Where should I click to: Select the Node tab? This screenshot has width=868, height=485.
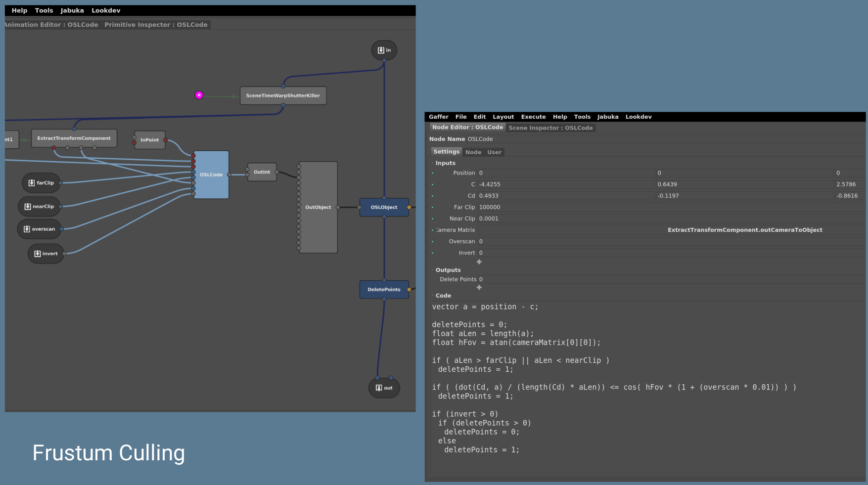click(x=473, y=152)
